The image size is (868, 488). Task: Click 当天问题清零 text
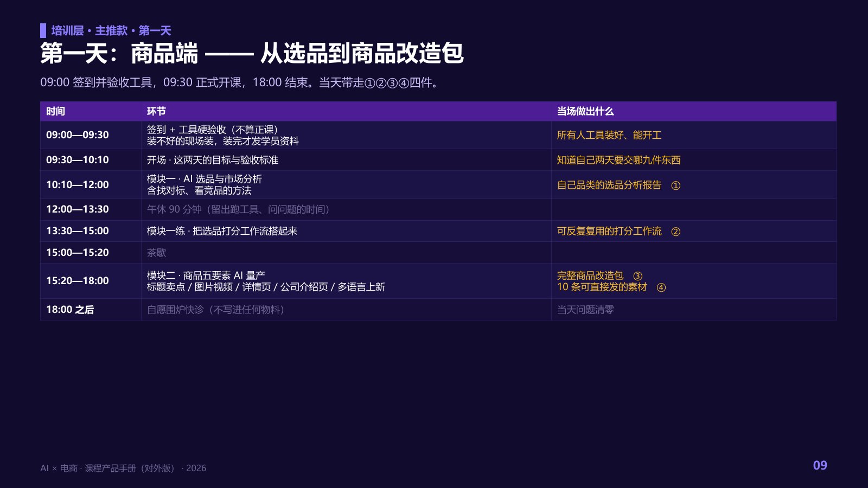[x=585, y=310]
